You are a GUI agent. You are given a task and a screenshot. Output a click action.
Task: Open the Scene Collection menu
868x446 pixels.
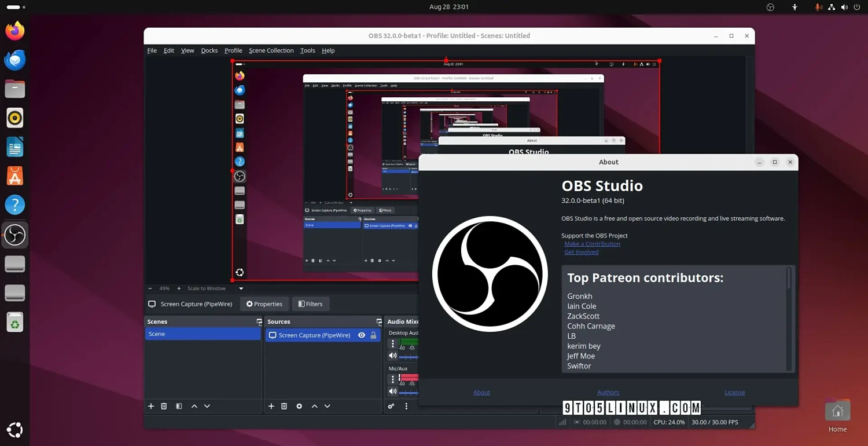(271, 50)
